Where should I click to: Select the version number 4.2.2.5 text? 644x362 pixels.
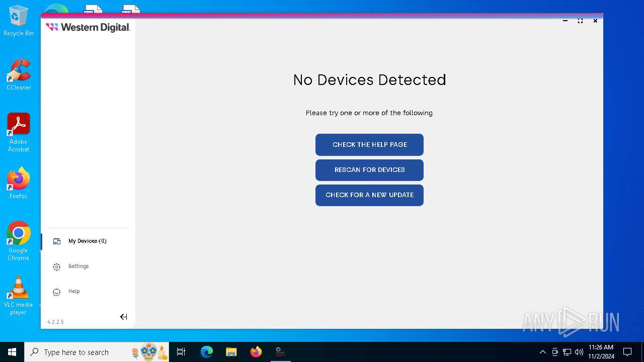55,322
